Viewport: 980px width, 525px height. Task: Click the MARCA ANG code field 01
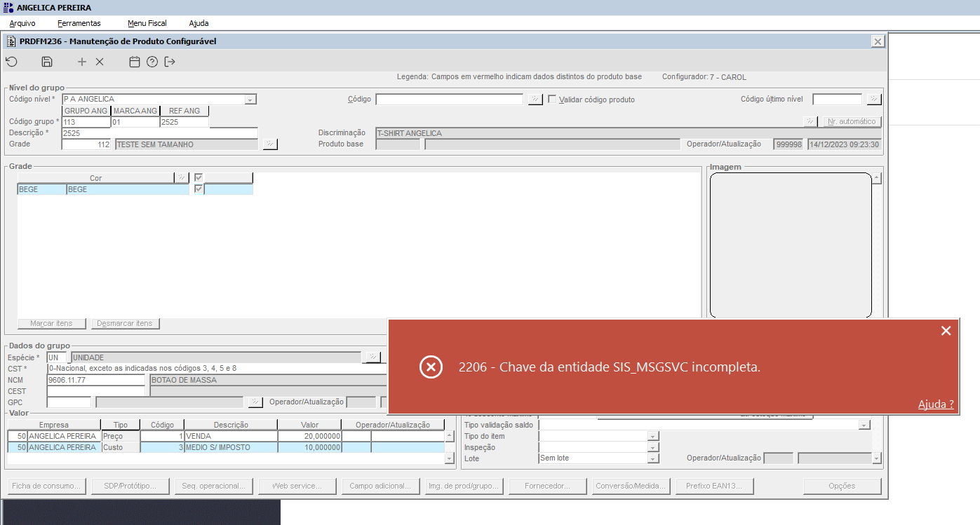pos(135,122)
